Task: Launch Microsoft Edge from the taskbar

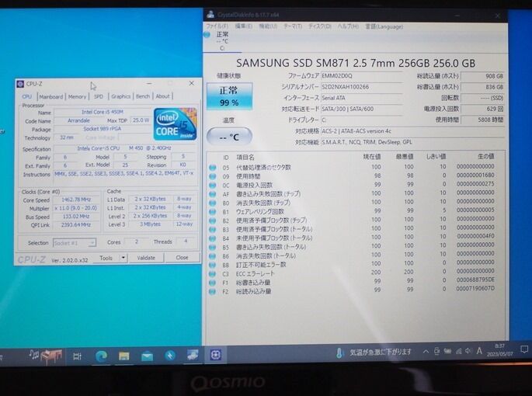Action: [x=101, y=356]
